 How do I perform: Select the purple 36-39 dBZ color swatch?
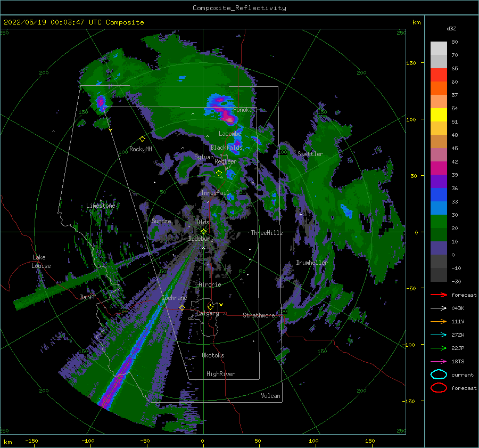coord(439,182)
